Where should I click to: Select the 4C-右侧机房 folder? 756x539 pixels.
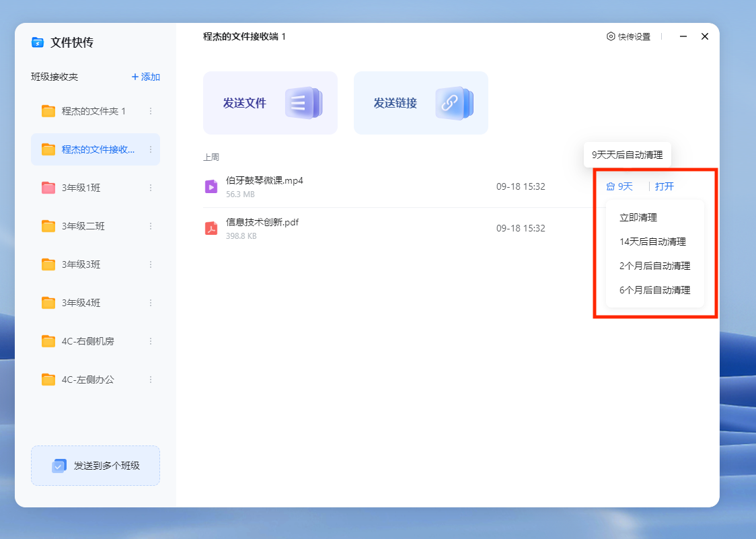[x=96, y=341]
